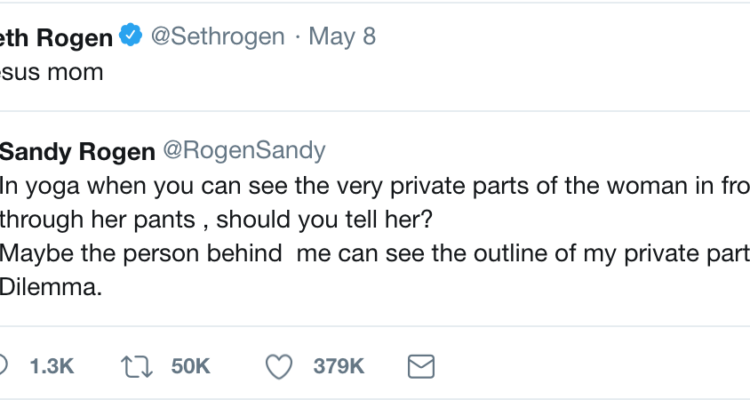Open direct message envelope icon
This screenshot has height=400, width=750.
pos(423,365)
